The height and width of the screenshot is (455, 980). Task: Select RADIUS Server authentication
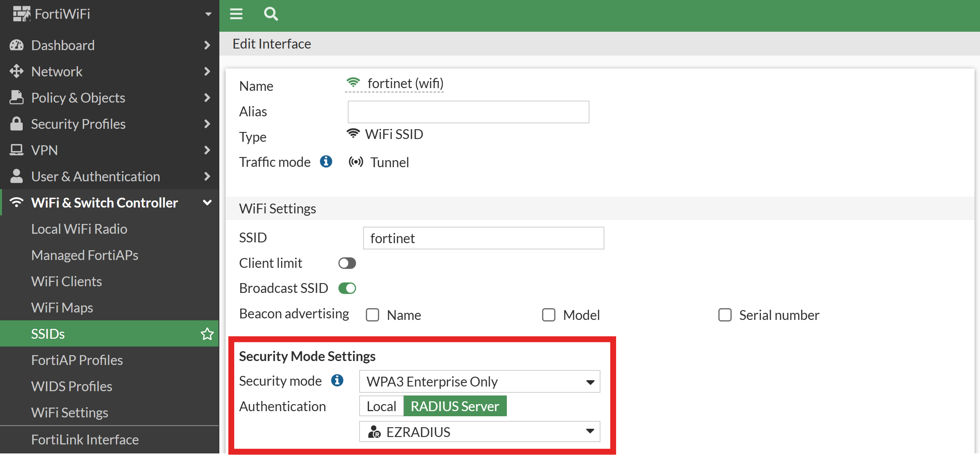point(455,406)
